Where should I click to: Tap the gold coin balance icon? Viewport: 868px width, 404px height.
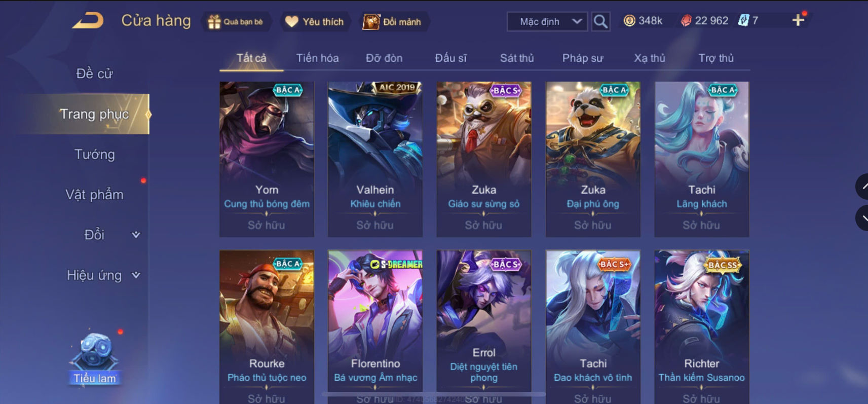pos(629,21)
